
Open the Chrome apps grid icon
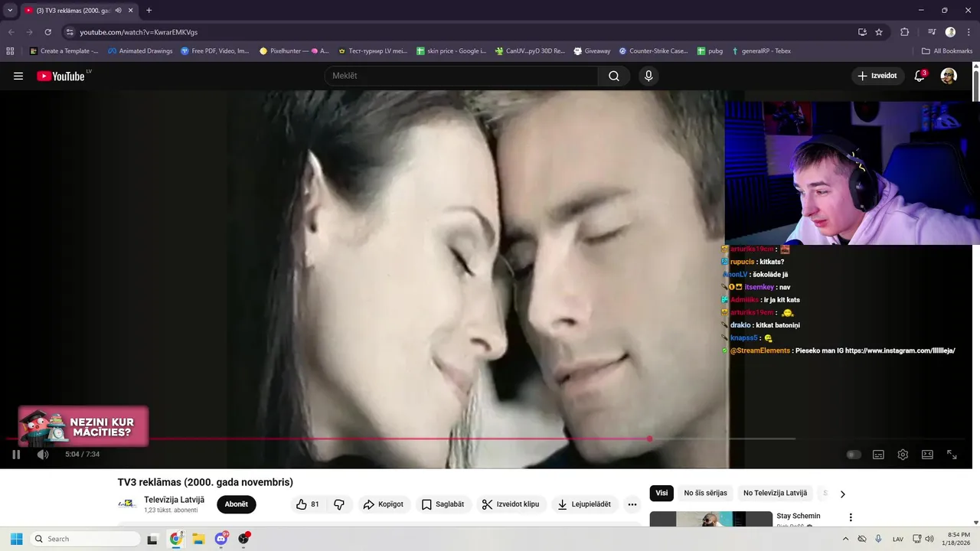10,51
